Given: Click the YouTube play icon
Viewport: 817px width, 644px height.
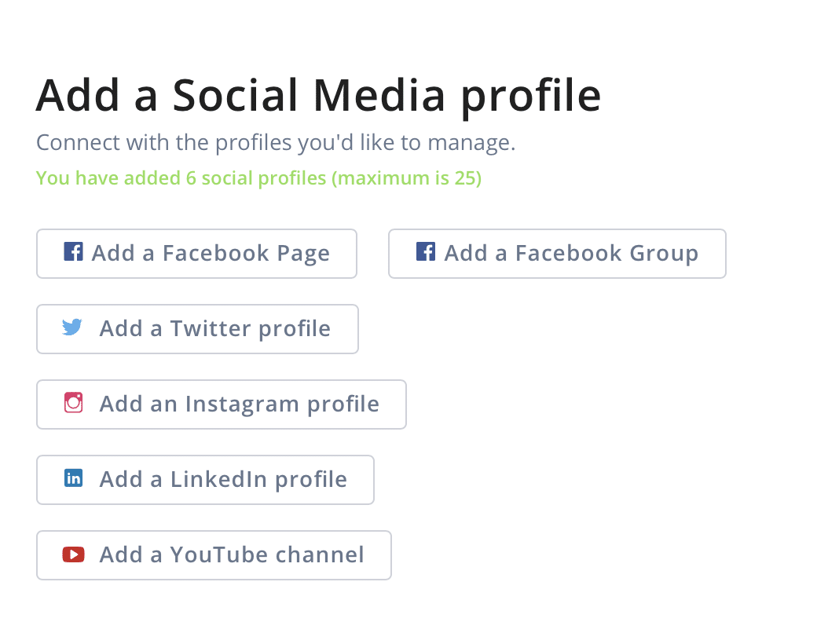Looking at the screenshot, I should [74, 554].
